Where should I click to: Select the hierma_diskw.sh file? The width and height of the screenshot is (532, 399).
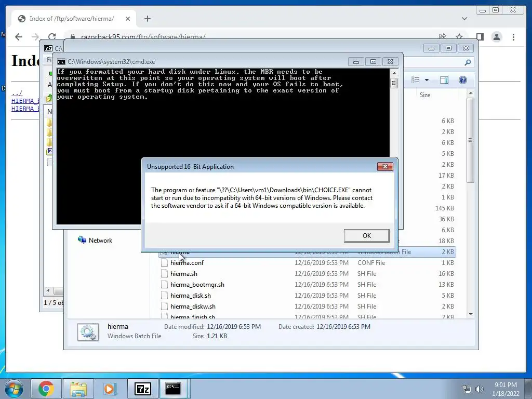coord(307,306)
